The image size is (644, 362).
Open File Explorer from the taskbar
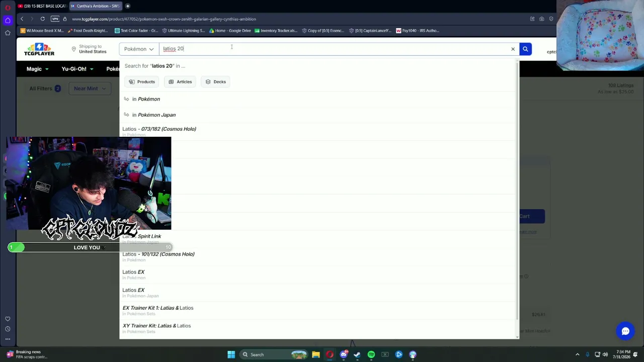pos(316,354)
